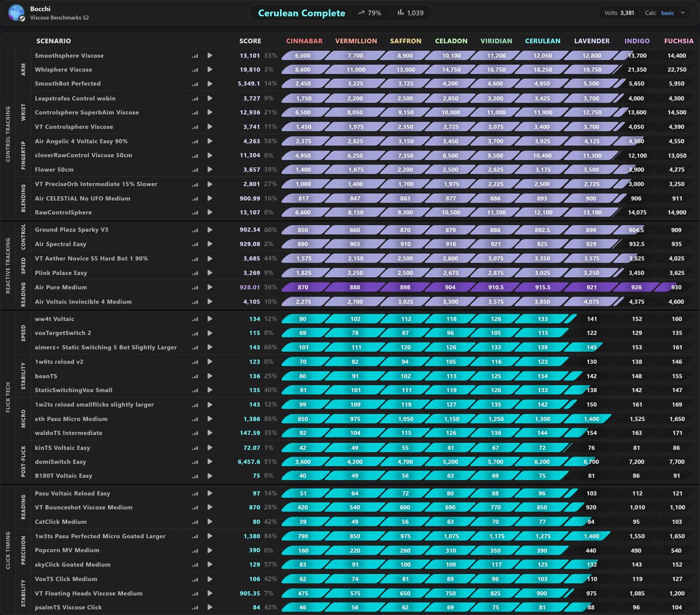Select the FUCHSIA rank column header
Viewport: 700px width, 615px height.
[x=679, y=41]
